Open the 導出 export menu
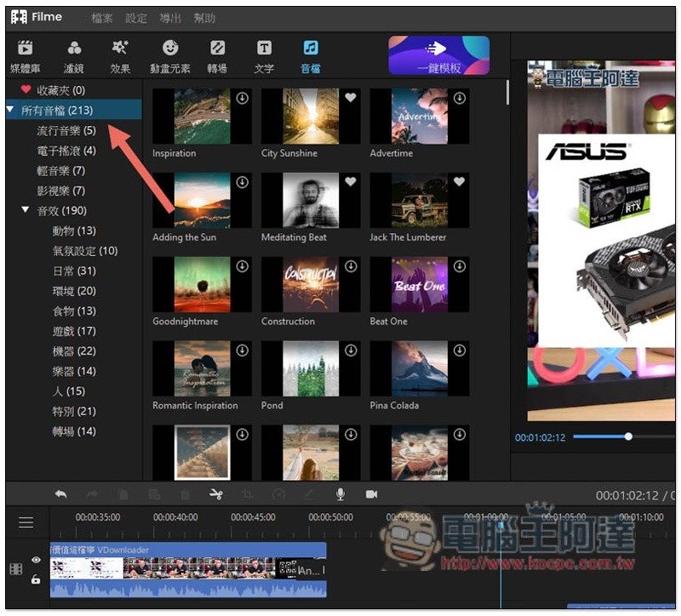 (x=169, y=18)
